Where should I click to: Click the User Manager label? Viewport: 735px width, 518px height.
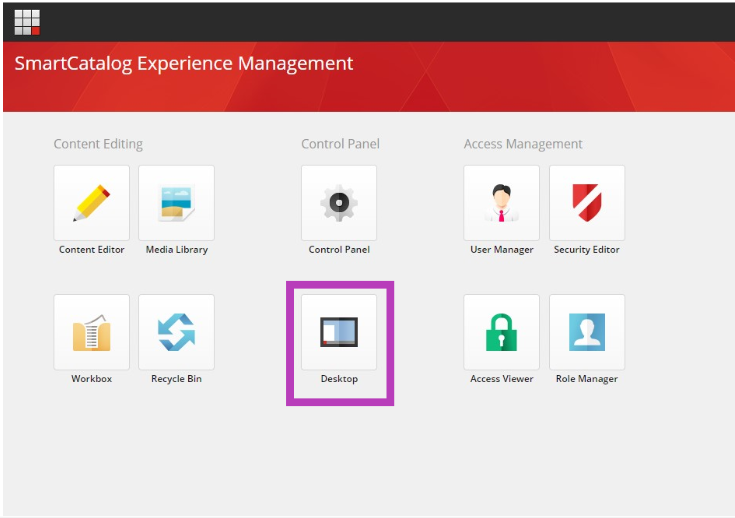coord(502,250)
